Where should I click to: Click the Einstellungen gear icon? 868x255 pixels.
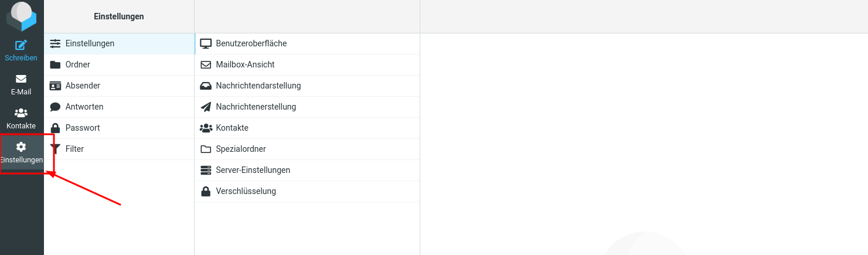click(21, 147)
